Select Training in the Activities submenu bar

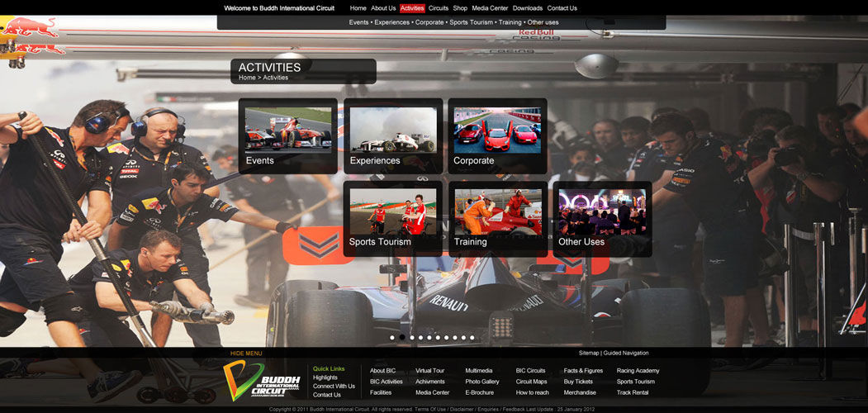510,22
